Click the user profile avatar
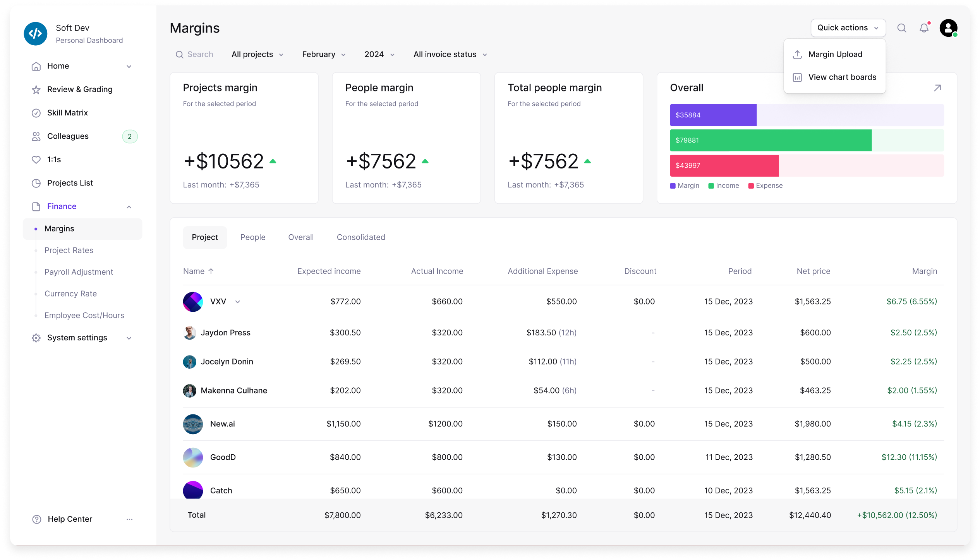This screenshot has height=560, width=980. tap(948, 28)
